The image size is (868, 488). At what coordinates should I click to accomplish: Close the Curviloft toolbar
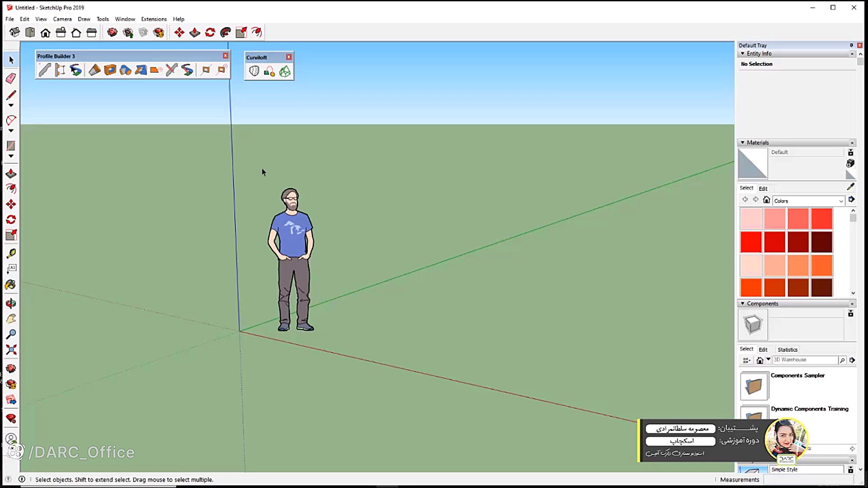point(288,57)
